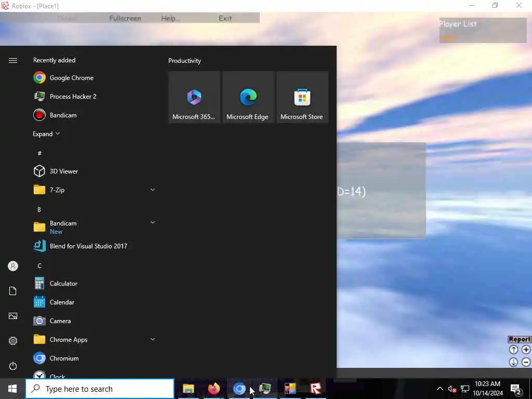Viewport: 532px width, 399px height.
Task: Open Process Hacker from the taskbar
Action: tap(264, 389)
